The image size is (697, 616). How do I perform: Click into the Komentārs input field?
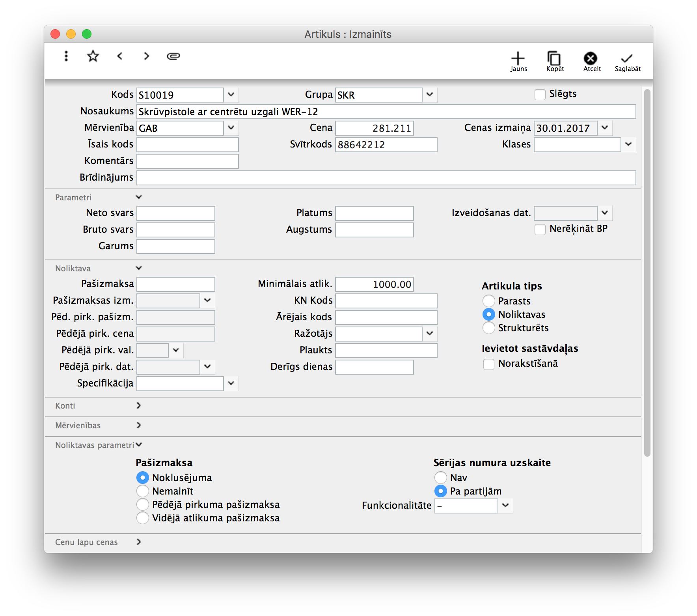(188, 161)
